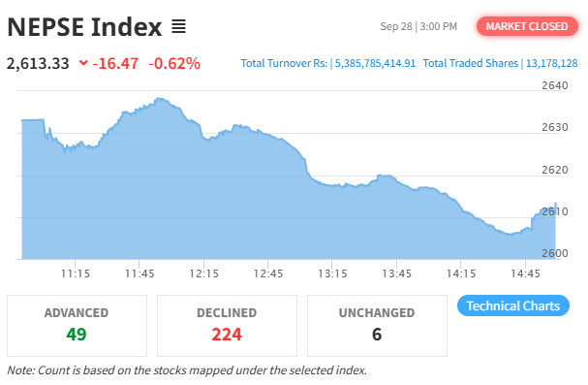Viewport: 588px width, 385px height.
Task: Click the index value 2,613.33
Action: (x=38, y=63)
